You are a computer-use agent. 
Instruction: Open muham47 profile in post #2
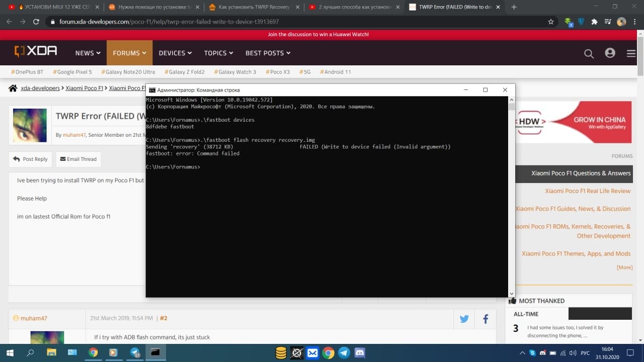click(x=34, y=318)
